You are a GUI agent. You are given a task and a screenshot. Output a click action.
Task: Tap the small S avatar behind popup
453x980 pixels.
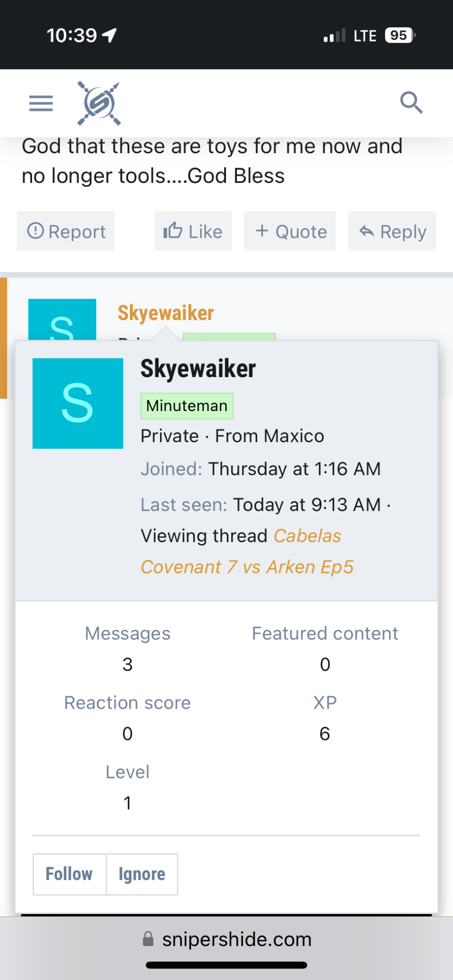pos(62,319)
